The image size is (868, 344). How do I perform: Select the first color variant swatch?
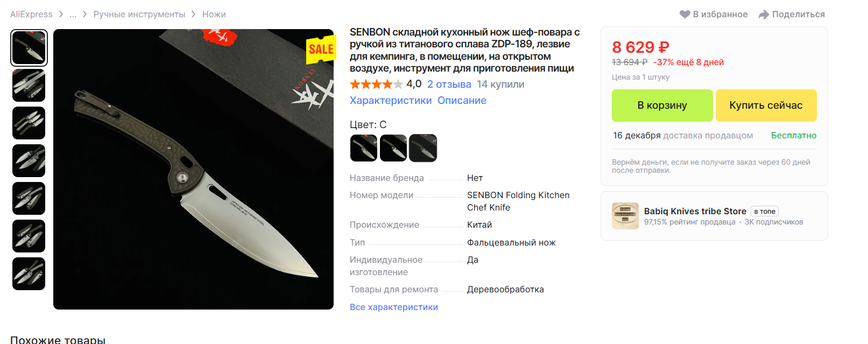click(x=364, y=148)
